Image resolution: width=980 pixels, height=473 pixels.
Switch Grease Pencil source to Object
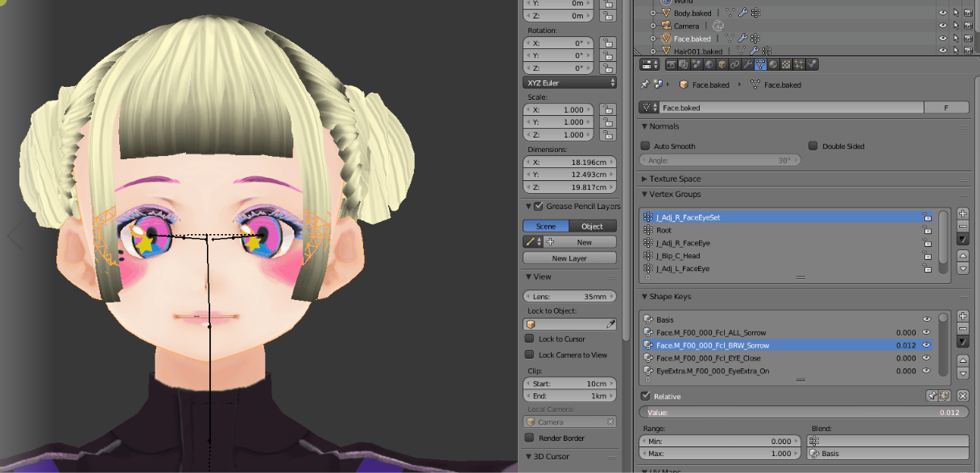(593, 226)
